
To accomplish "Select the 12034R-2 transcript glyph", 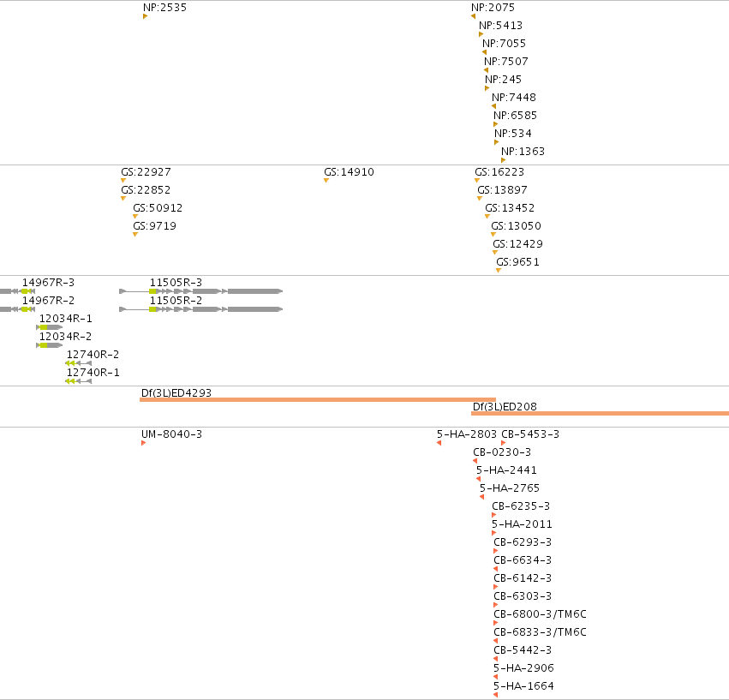I will (50, 345).
